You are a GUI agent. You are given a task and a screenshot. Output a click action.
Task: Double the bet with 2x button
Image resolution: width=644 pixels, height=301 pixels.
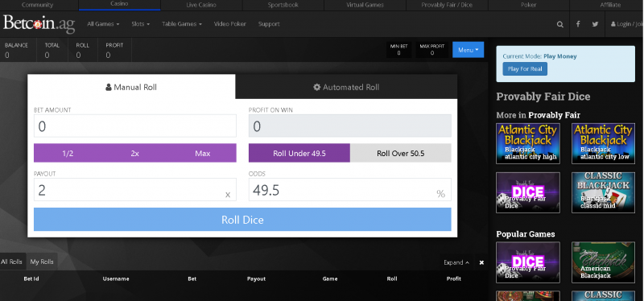pos(134,153)
